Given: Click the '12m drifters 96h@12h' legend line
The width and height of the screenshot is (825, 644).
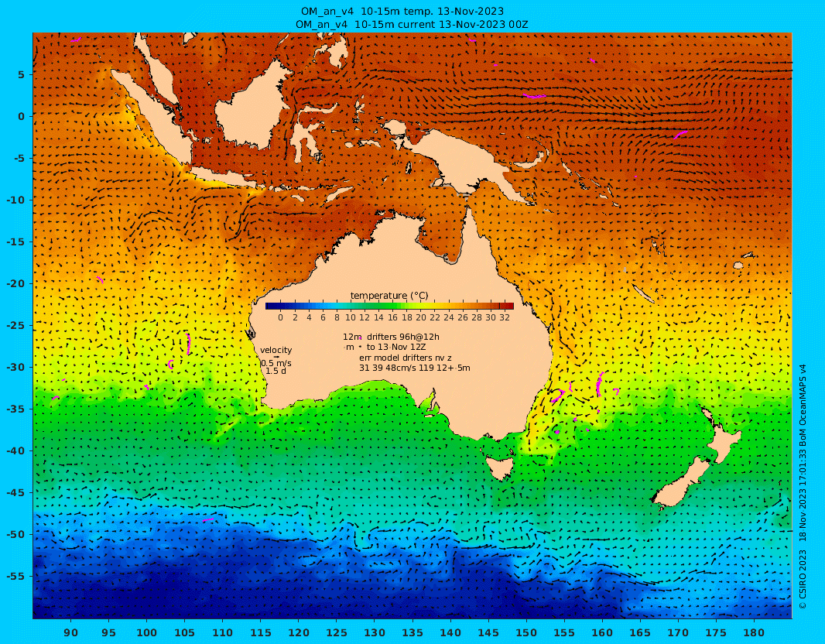Looking at the screenshot, I should tap(391, 337).
